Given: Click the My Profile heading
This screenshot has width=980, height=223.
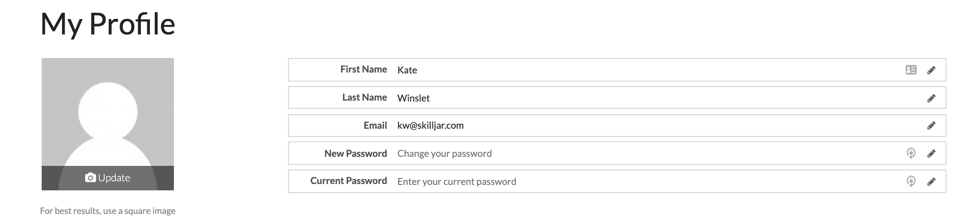Looking at the screenshot, I should point(108,24).
